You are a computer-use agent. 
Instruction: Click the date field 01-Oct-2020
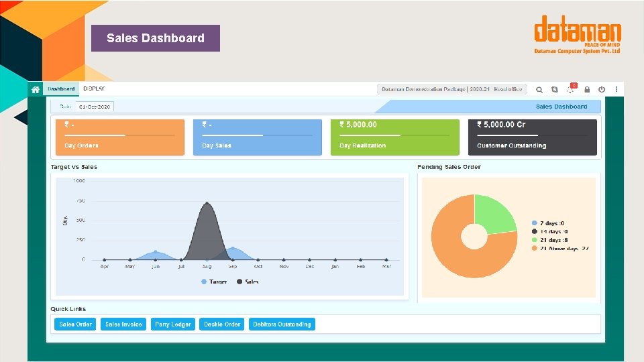(x=95, y=107)
